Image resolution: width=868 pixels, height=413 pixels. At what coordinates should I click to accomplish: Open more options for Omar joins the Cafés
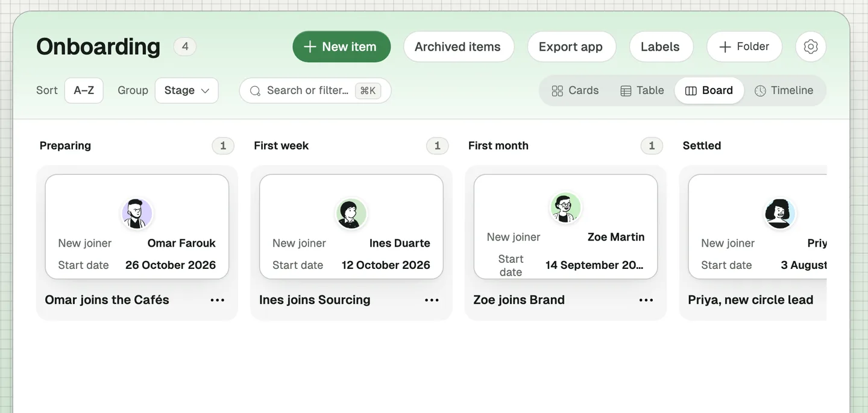[x=218, y=300]
